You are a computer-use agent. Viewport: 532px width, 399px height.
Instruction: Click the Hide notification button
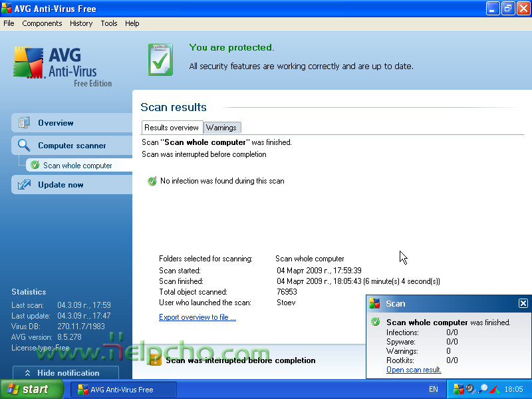click(x=66, y=372)
